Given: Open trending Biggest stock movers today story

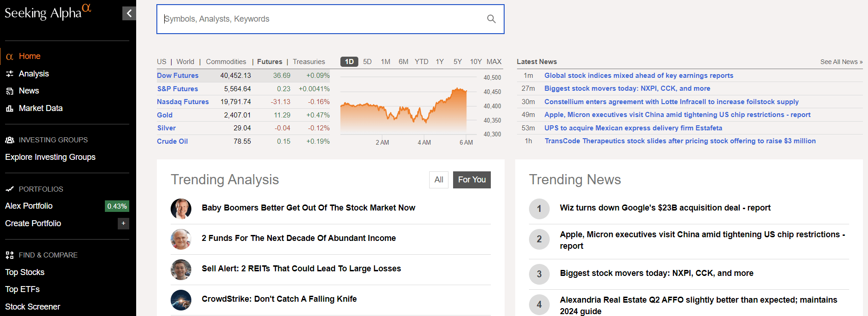Looking at the screenshot, I should coord(656,273).
